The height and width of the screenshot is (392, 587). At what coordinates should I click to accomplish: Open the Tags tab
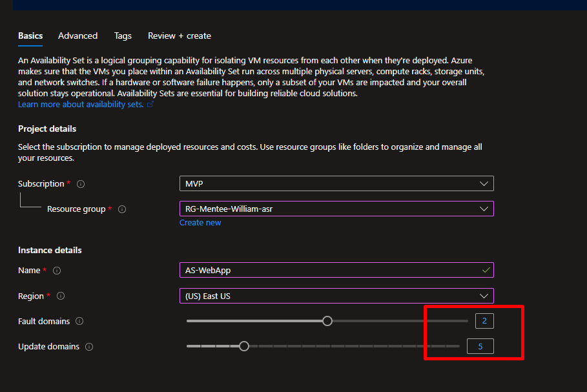coord(123,36)
